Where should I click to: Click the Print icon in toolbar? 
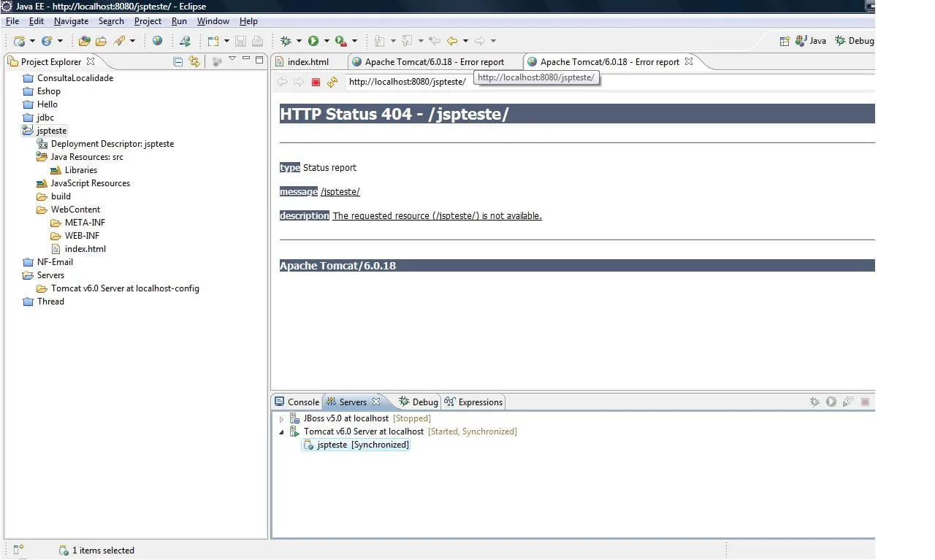coord(257,41)
